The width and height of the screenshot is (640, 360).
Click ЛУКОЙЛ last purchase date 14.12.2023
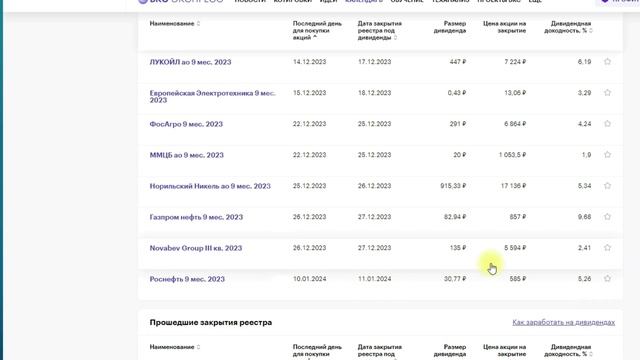point(309,62)
